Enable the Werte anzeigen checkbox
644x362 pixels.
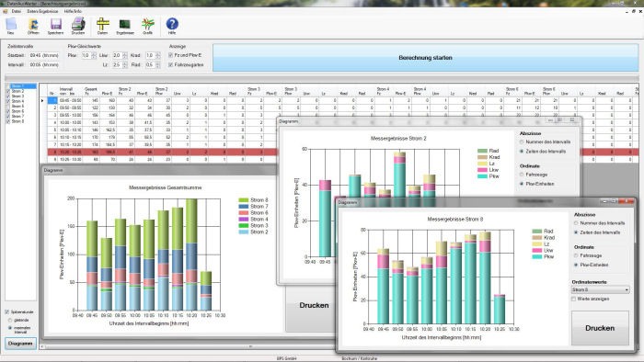click(574, 299)
